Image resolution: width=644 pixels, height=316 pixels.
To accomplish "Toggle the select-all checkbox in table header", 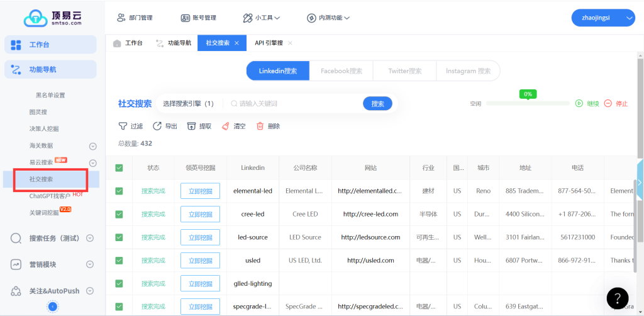I will (x=119, y=168).
